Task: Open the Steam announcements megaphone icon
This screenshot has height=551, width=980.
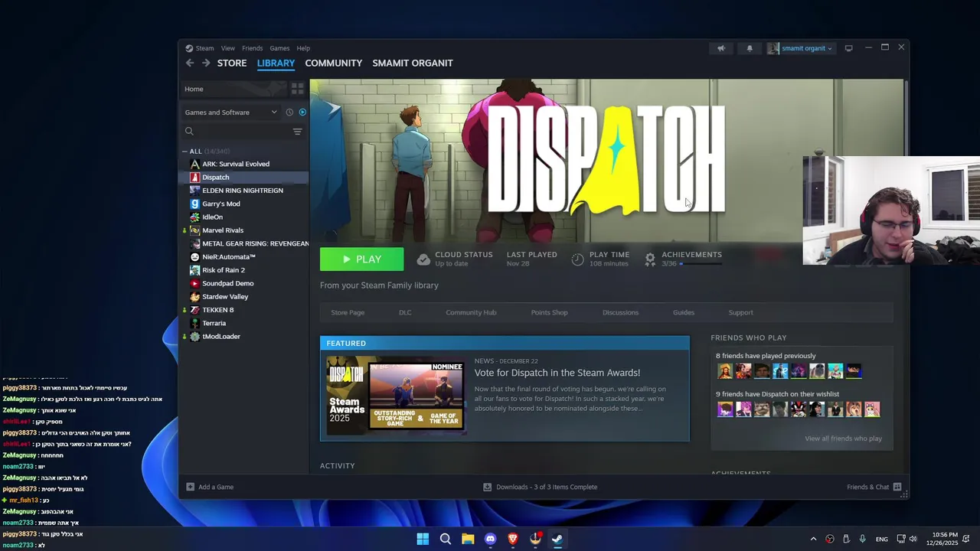Action: click(720, 48)
